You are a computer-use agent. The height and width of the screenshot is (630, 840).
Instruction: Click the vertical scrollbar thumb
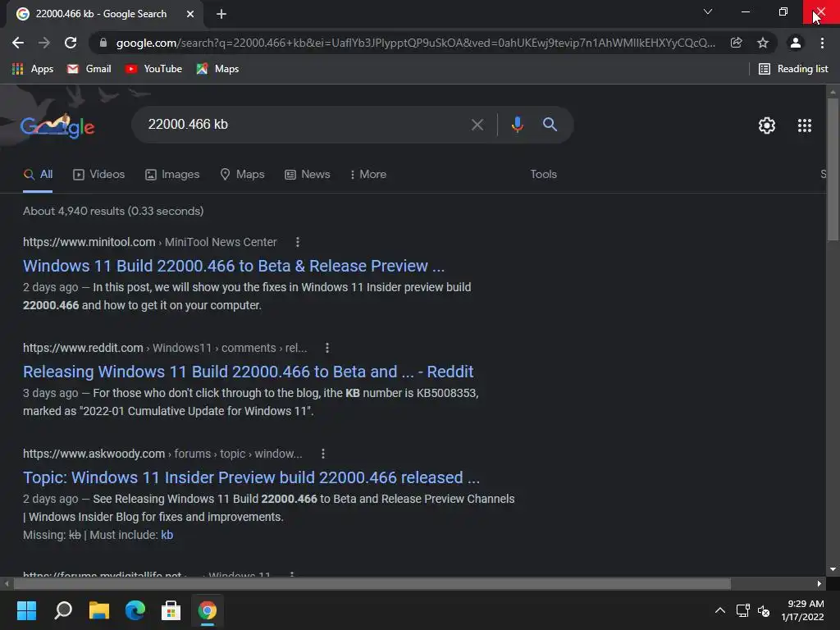[833, 169]
